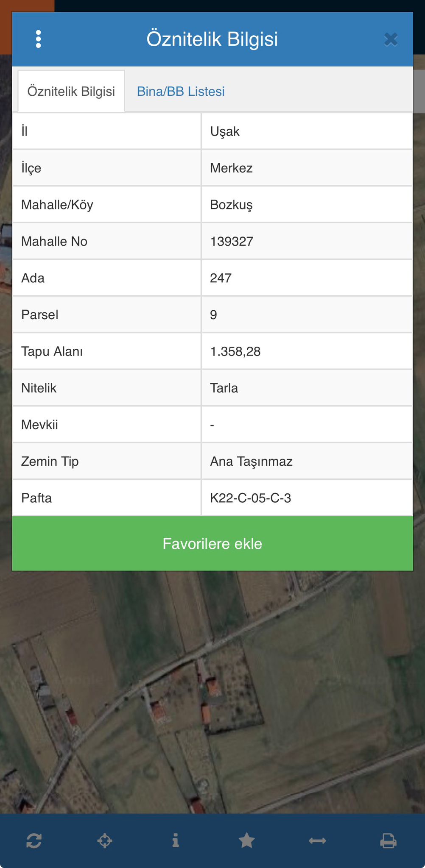Click the Ada value 247
This screenshot has height=868, width=425.
(221, 278)
